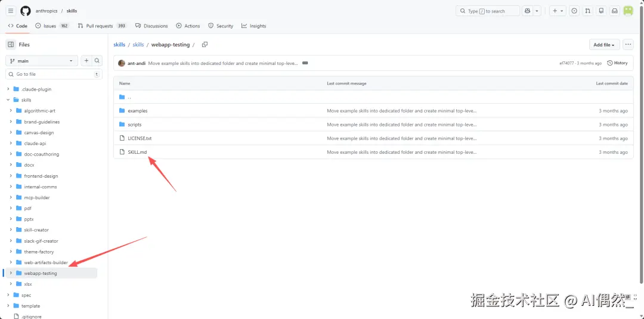The width and height of the screenshot is (644, 319).
Task: Open the commit History button
Action: point(617,63)
